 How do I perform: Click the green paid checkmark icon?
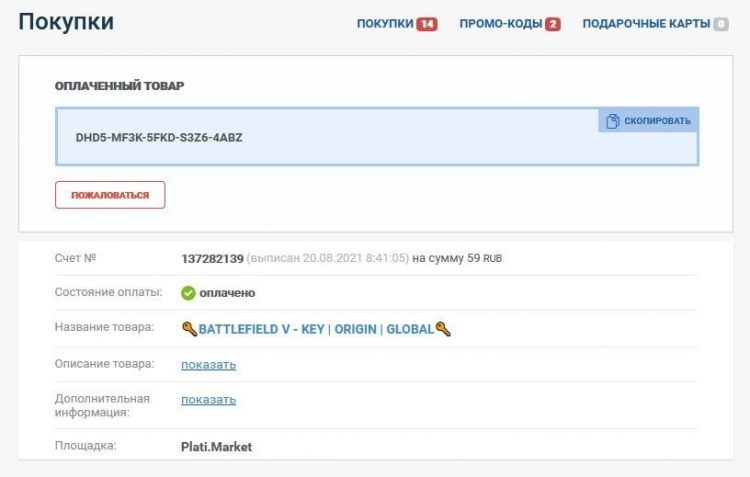coord(188,293)
